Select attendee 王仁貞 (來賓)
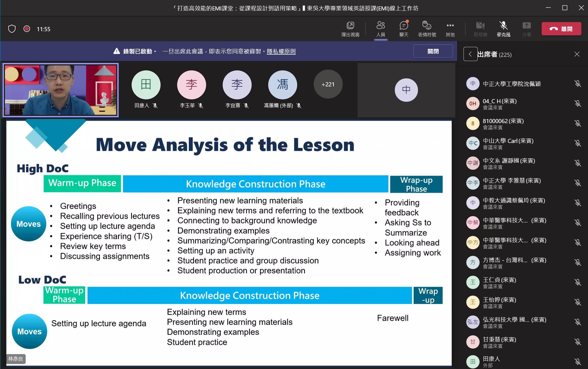This screenshot has width=588, height=369. coord(523,282)
